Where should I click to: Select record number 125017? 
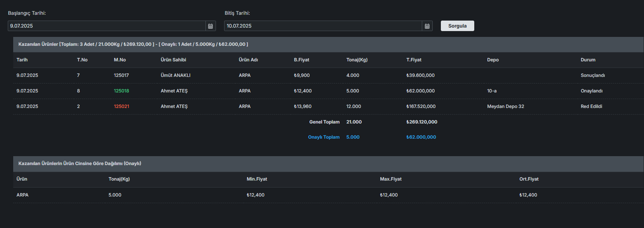(x=121, y=75)
